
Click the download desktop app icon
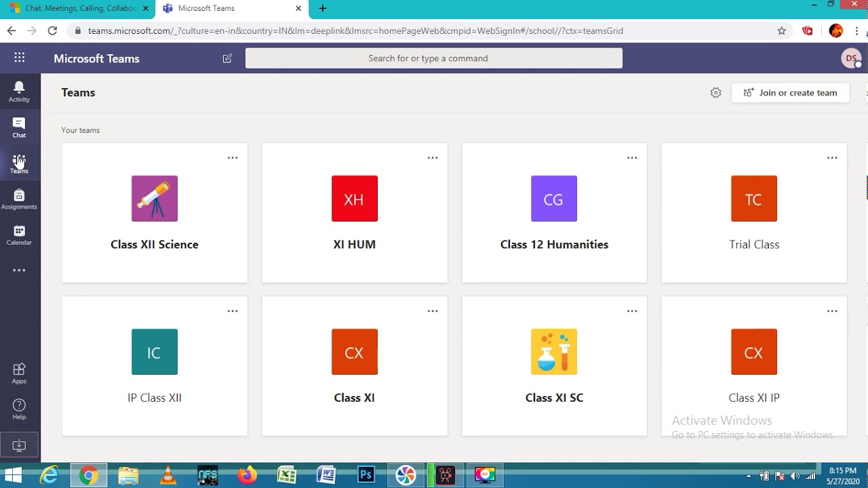point(19,445)
